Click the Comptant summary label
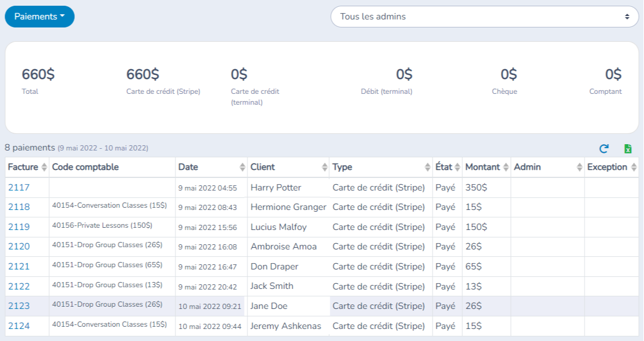 coord(605,92)
